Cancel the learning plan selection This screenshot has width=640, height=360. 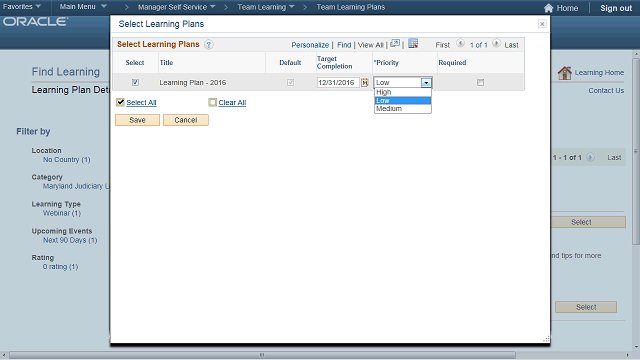coord(186,120)
